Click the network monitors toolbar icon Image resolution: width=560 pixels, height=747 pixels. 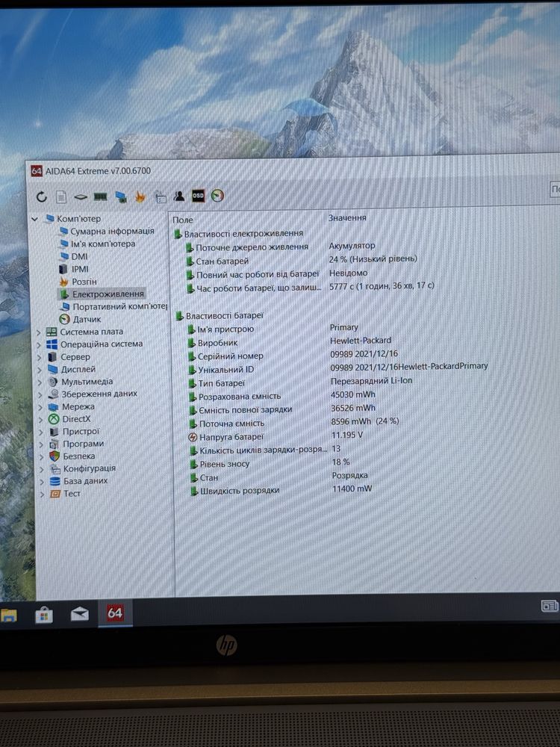tap(121, 196)
